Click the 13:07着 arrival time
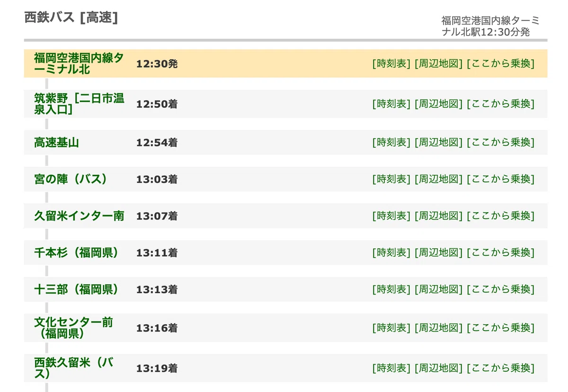 click(x=157, y=216)
